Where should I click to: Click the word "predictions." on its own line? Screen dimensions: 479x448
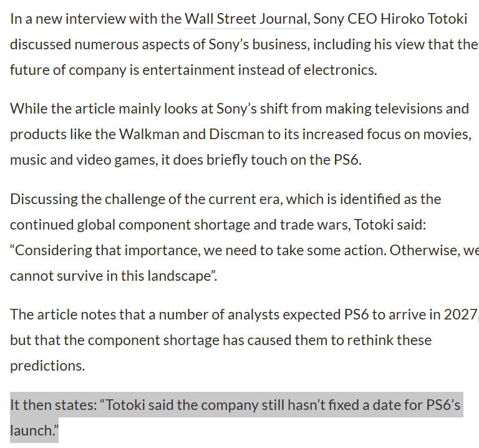47,366
